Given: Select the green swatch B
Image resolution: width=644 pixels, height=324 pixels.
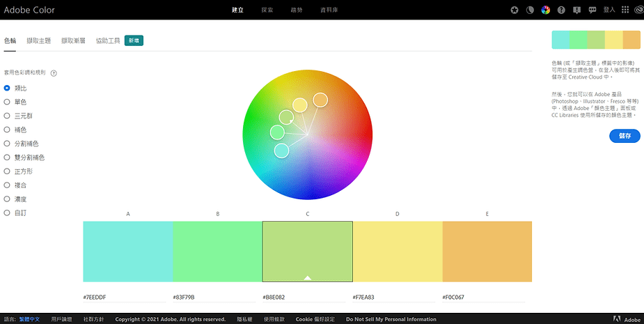Looking at the screenshot, I should coord(218,252).
